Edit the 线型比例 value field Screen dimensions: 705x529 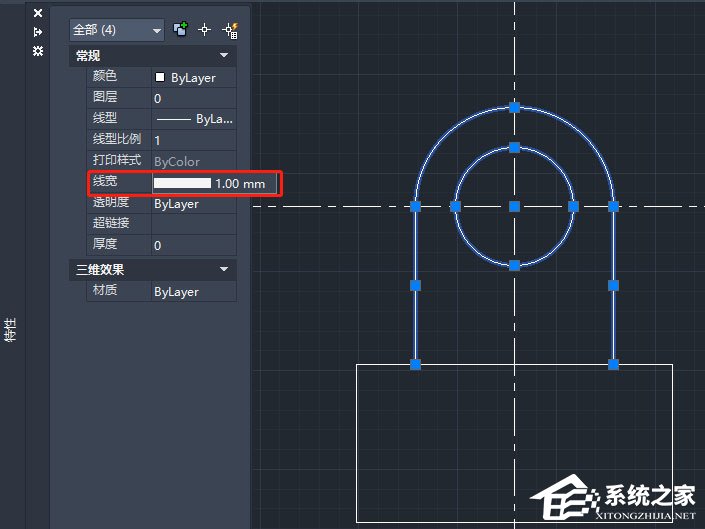pos(194,140)
